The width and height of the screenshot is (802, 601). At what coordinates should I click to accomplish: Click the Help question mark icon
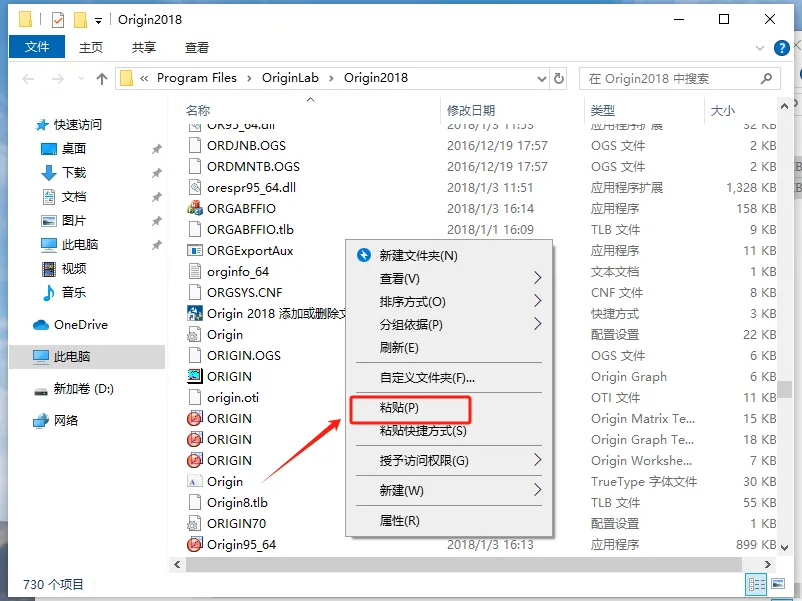coord(781,48)
